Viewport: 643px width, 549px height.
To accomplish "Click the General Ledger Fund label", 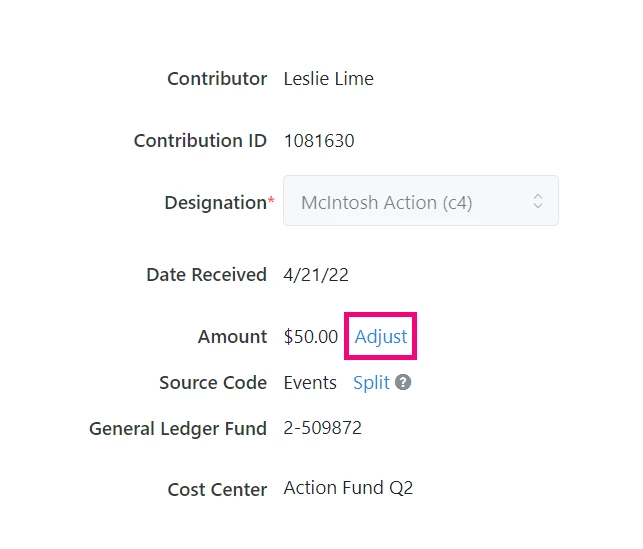I will (x=178, y=429).
